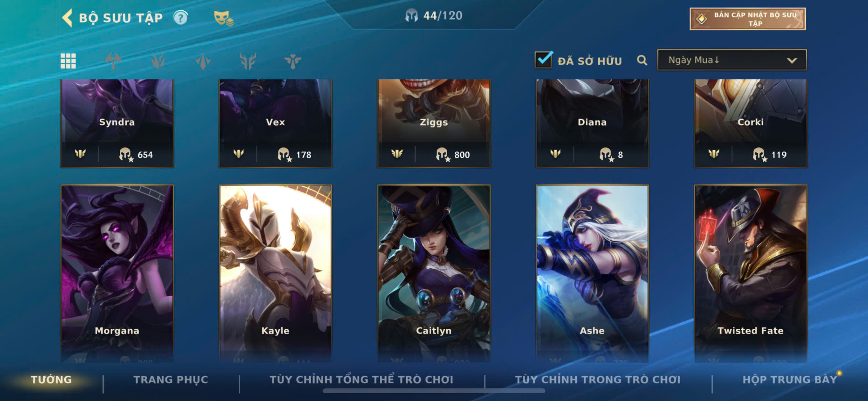Go back using the Bộ Sưu Tập arrow
This screenshot has width=868, height=401.
pyautogui.click(x=67, y=17)
